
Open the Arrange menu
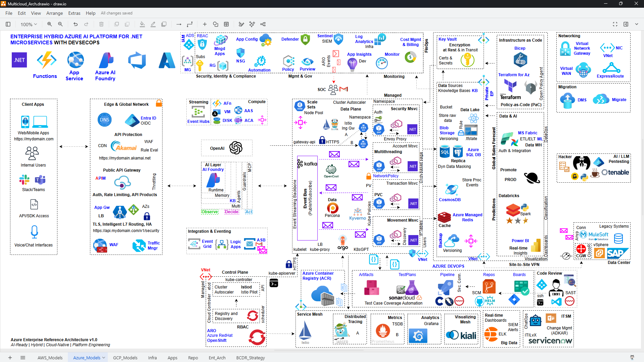click(55, 13)
